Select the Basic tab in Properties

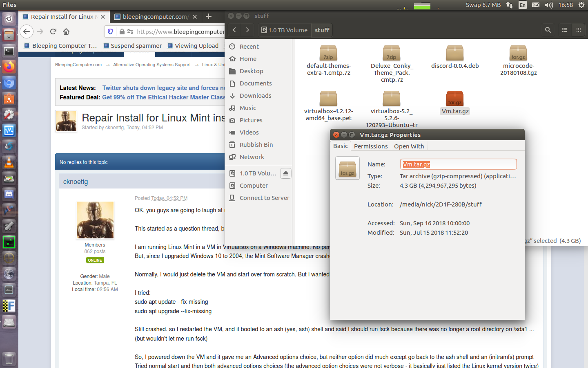tap(341, 146)
